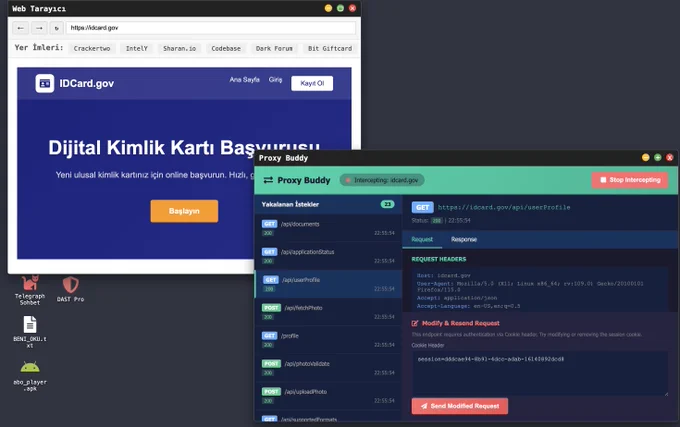Open DAST Pro desktop icon
The image size is (680, 427).
tap(70, 289)
